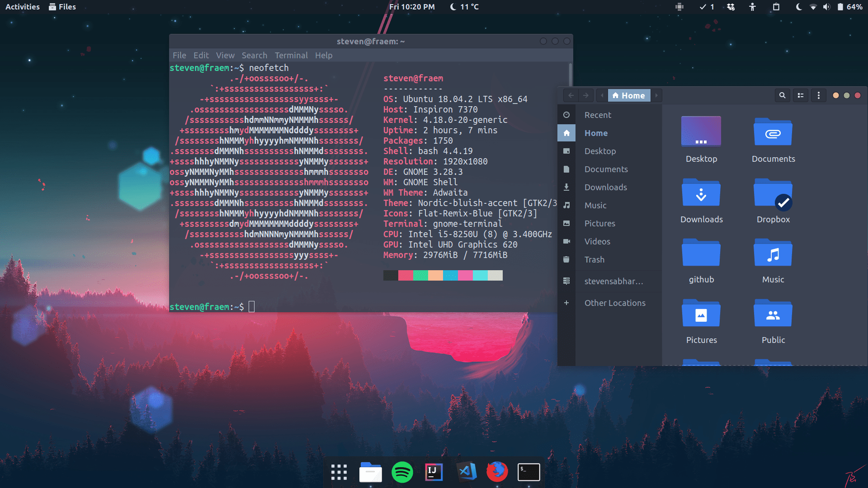Toggle night light moon indicator
868x488 pixels.
pos(798,7)
